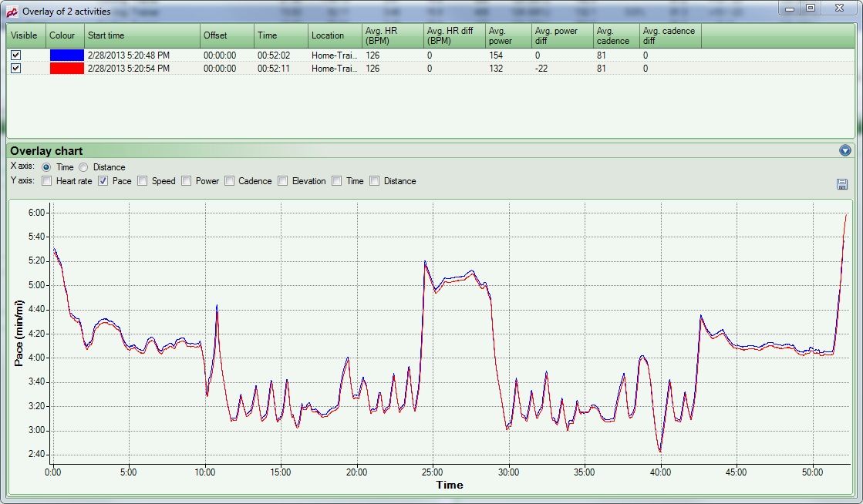Viewport: 863px width, 504px height.
Task: Click the Location column header
Action: 334,35
